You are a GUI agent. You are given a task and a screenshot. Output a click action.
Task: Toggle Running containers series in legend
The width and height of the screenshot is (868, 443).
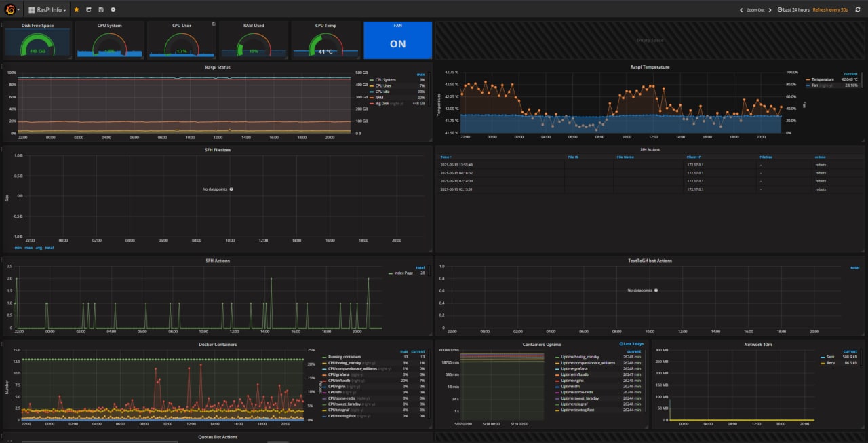coord(344,357)
